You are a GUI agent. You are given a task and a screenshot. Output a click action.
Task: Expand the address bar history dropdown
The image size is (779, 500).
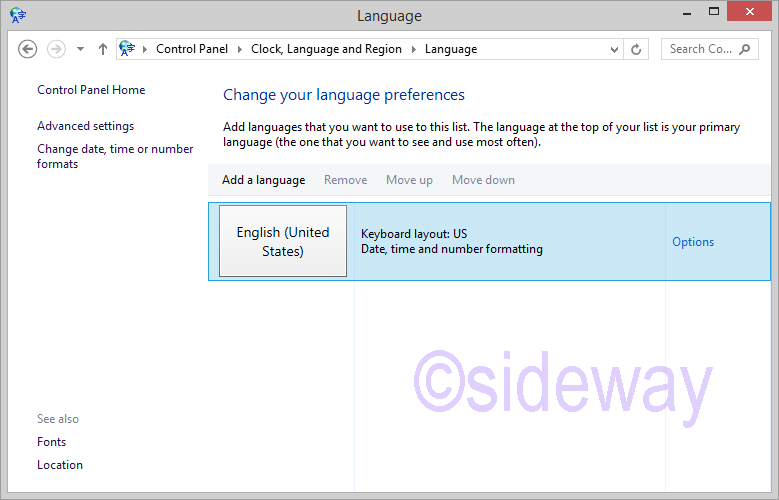[x=614, y=49]
